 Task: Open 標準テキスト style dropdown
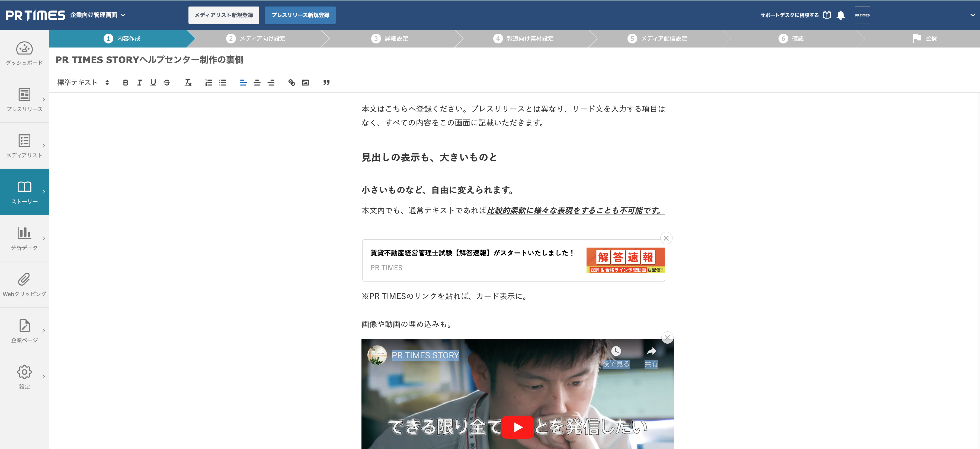pyautogui.click(x=83, y=83)
